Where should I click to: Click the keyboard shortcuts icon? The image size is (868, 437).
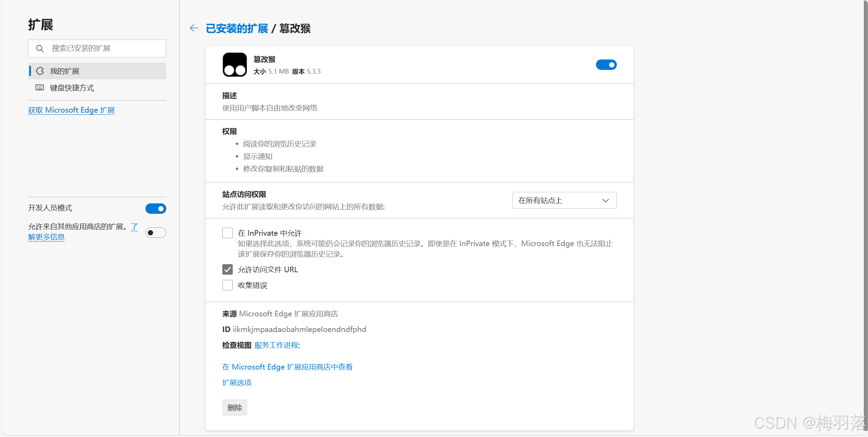(40, 88)
